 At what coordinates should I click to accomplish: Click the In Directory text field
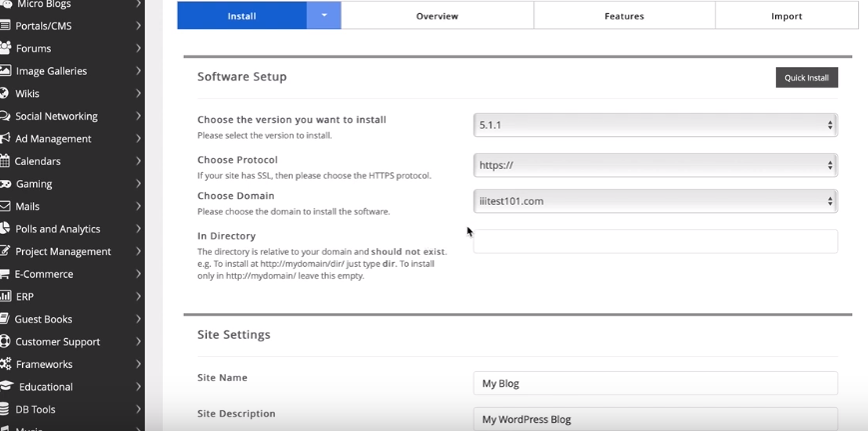click(655, 241)
